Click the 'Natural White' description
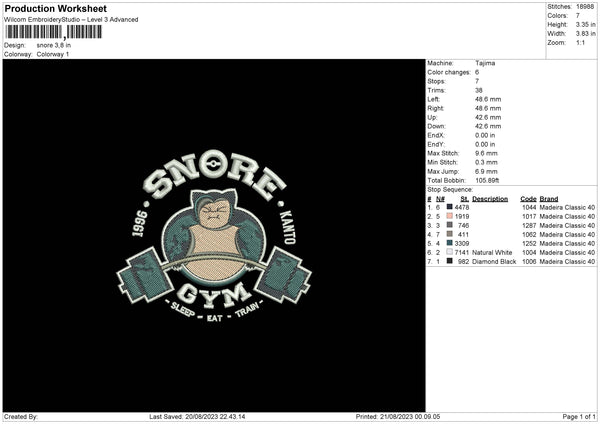The image size is (600, 424). pyautogui.click(x=492, y=253)
